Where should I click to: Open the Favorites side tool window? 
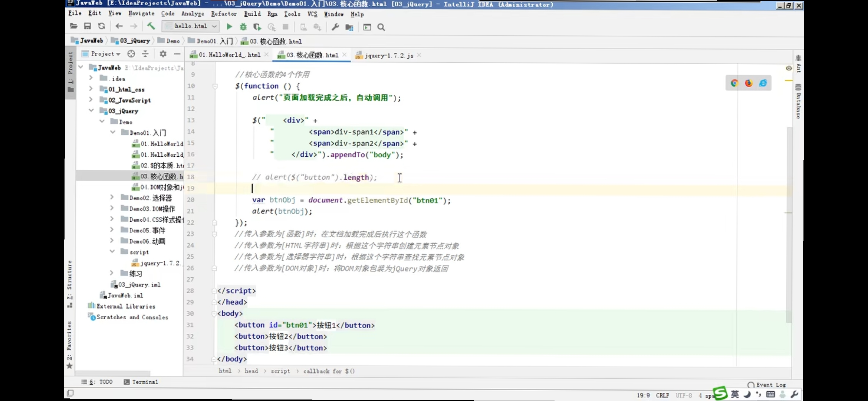click(70, 345)
